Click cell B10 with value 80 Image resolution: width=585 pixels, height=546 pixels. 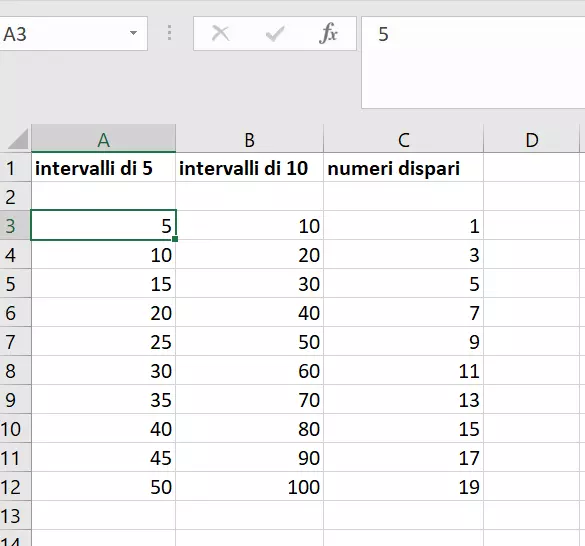249,428
